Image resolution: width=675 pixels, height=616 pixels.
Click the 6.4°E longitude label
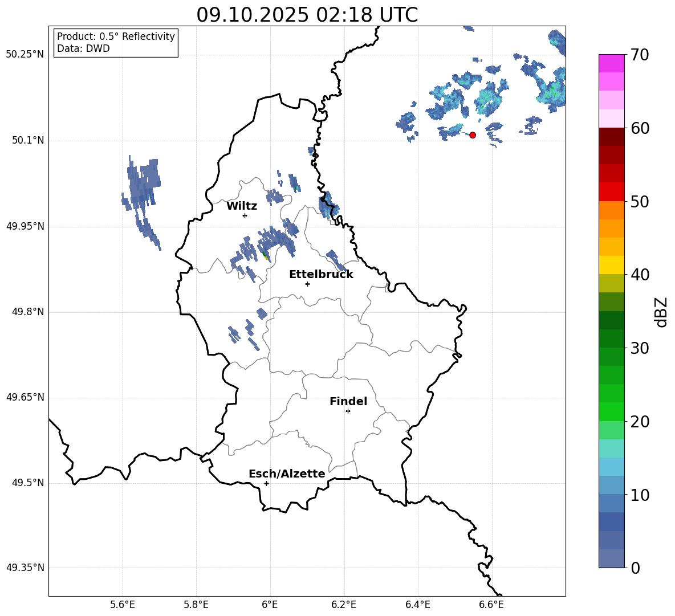point(417,605)
